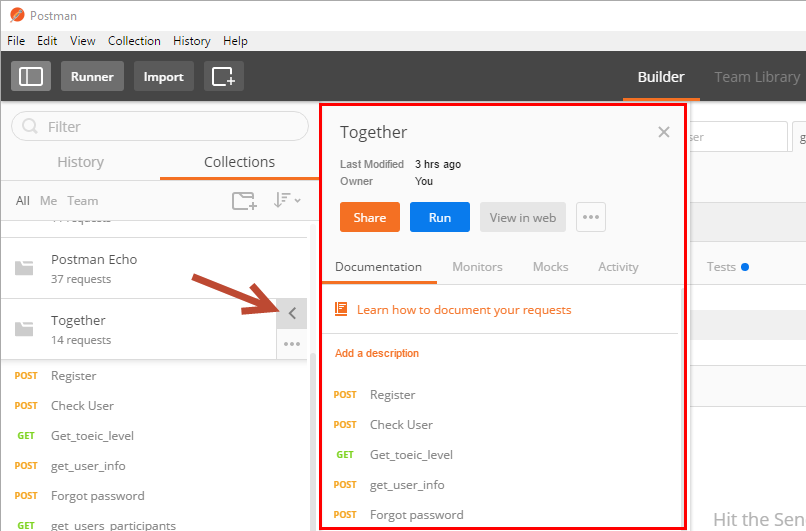Open the Collection menu
Image resolution: width=806 pixels, height=531 pixels.
tap(134, 41)
